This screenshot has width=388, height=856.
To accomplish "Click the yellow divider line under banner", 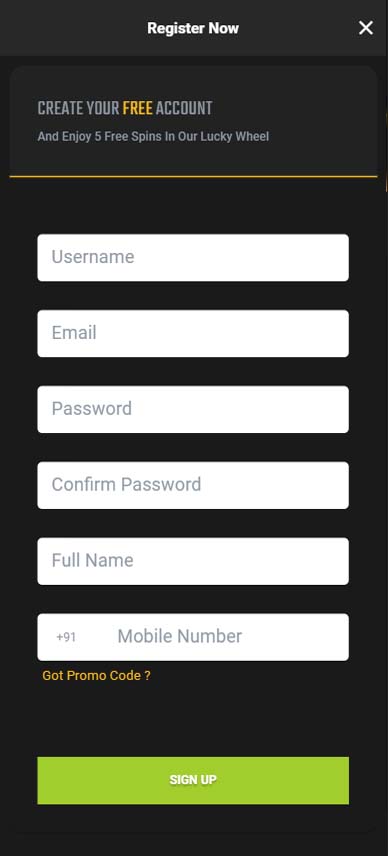I will point(193,176).
